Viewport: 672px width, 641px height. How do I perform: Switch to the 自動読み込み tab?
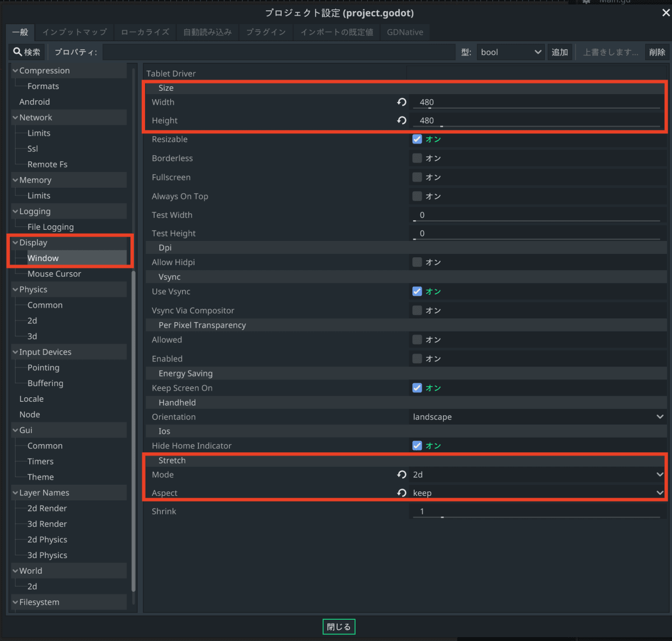point(208,32)
